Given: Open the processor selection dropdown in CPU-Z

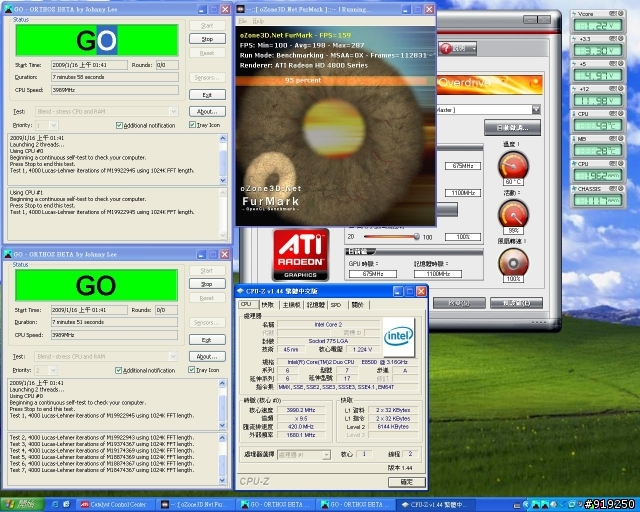Looking at the screenshot, I should tap(326, 455).
